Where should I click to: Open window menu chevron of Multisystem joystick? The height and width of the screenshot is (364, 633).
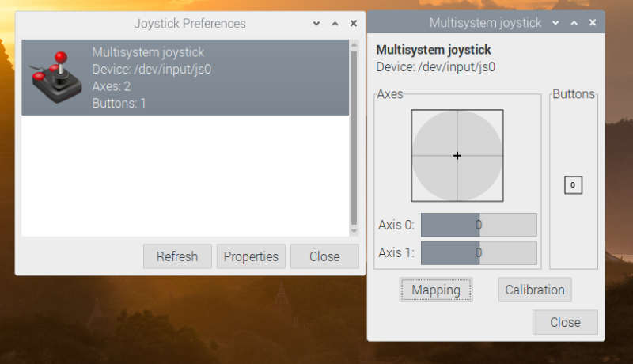click(x=555, y=23)
